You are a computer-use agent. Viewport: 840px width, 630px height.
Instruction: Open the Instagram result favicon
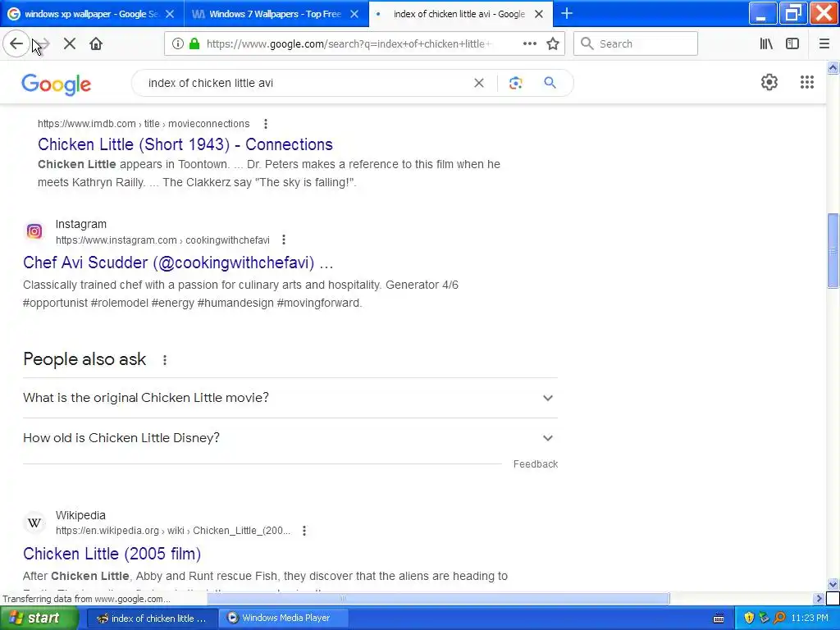click(x=34, y=231)
